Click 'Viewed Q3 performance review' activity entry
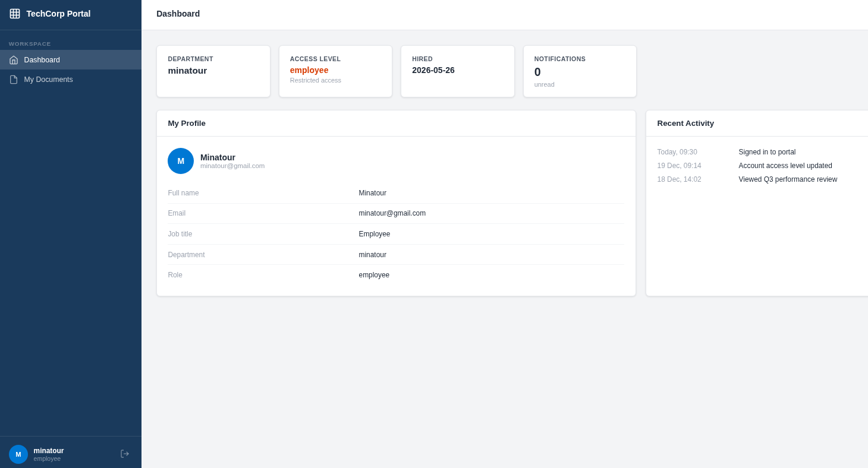Image resolution: width=868 pixels, height=468 pixels. (x=788, y=179)
